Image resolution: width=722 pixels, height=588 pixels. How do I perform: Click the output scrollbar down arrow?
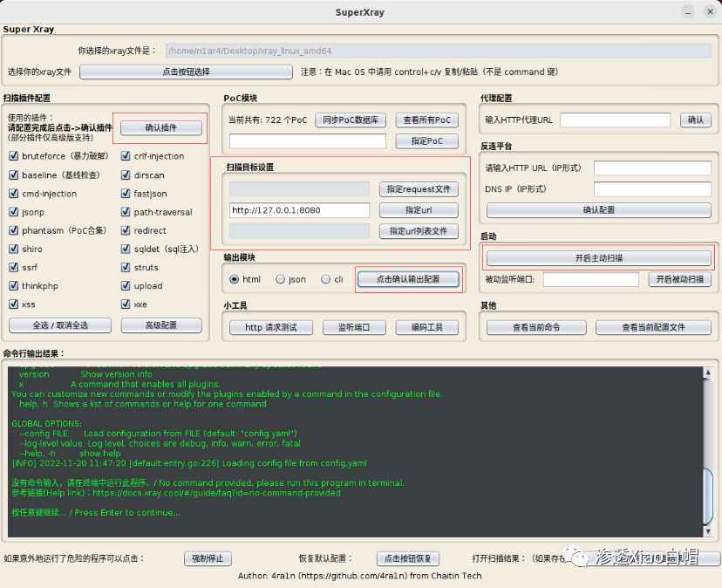click(708, 531)
